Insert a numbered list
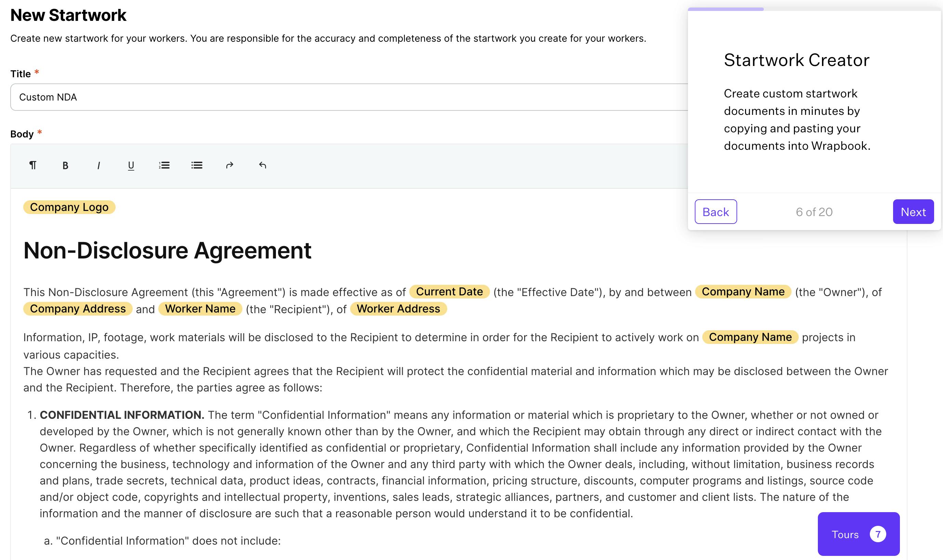This screenshot has width=943, height=560. (x=164, y=165)
